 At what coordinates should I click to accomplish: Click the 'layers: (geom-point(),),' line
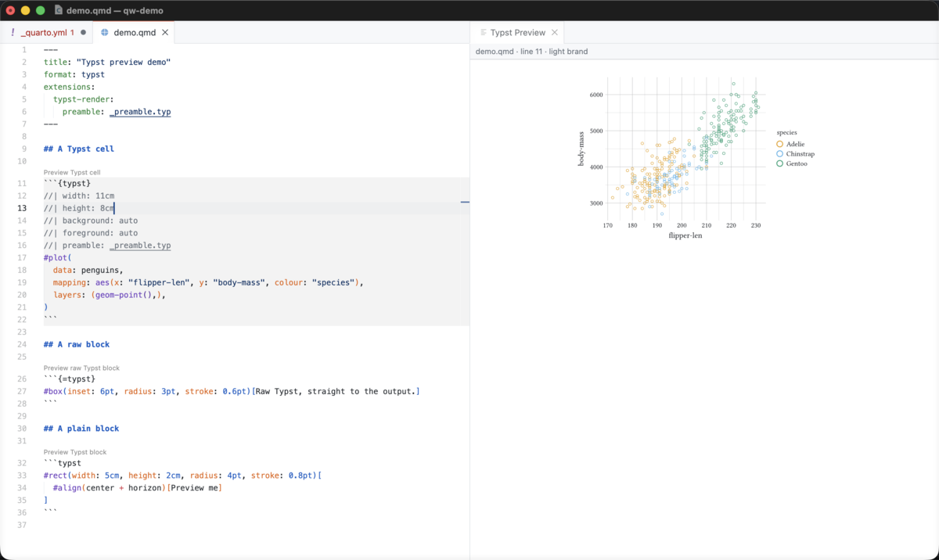110,296
